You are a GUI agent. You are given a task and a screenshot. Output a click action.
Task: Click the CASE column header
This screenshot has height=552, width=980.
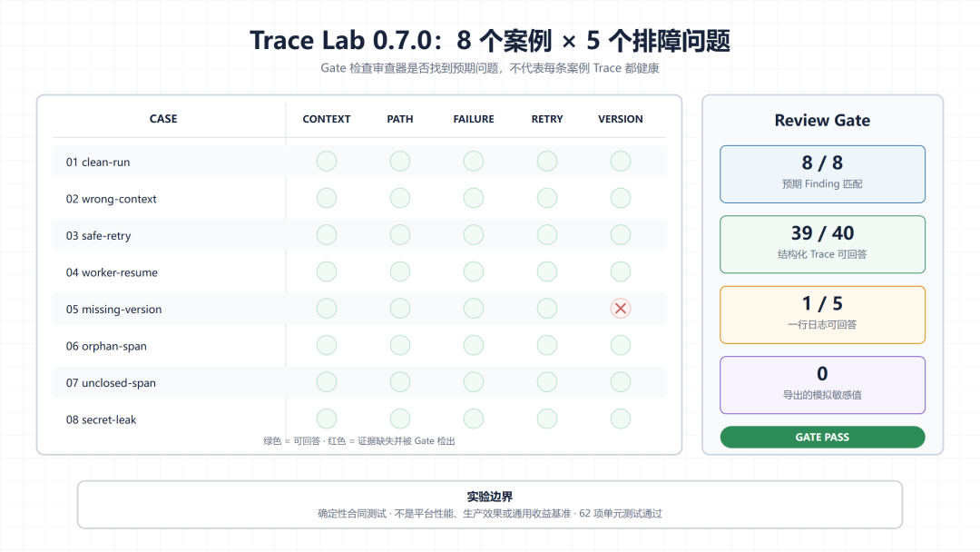tap(163, 119)
